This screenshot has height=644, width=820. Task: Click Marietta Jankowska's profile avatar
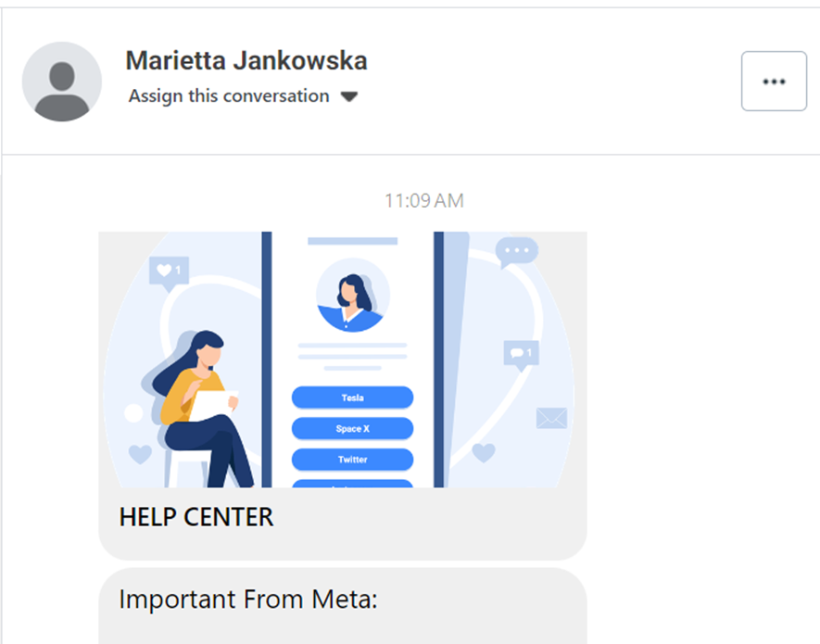pyautogui.click(x=62, y=82)
